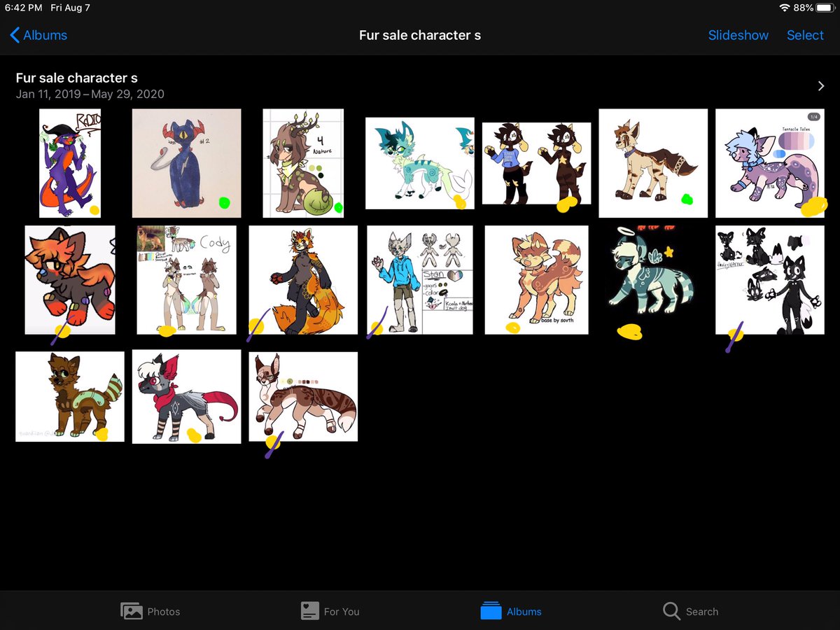Open the For You tab

click(330, 611)
